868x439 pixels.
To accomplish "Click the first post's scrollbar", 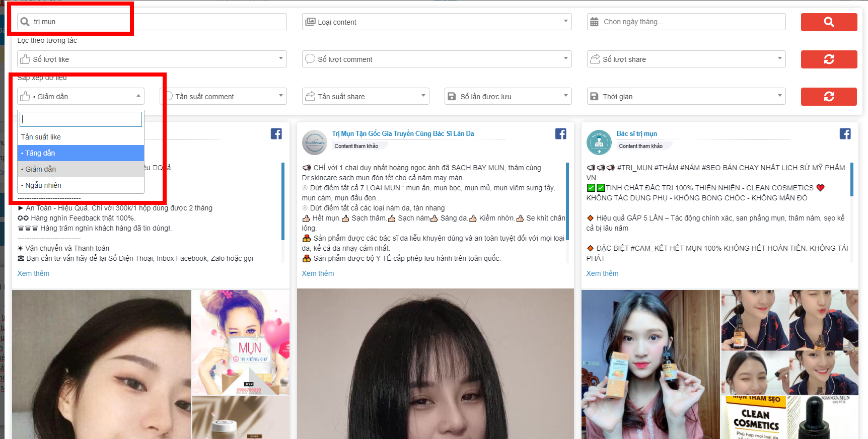I will 283,201.
